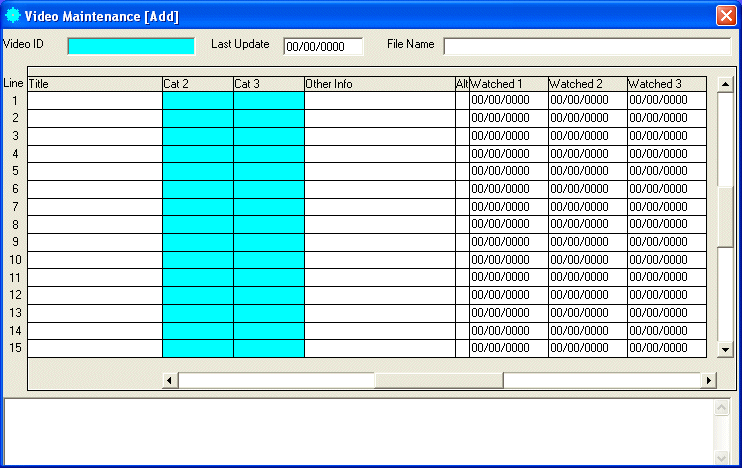Click the grid's horizontal scroll right arrow
The width and height of the screenshot is (742, 468).
[x=709, y=380]
